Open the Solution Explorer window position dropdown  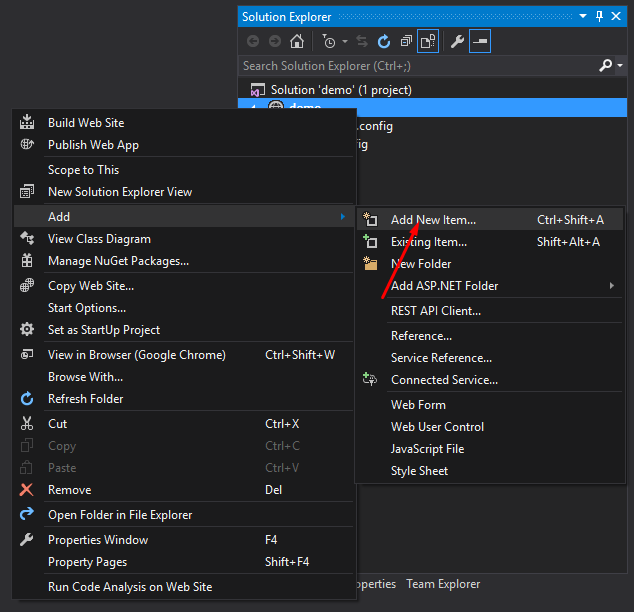(583, 16)
